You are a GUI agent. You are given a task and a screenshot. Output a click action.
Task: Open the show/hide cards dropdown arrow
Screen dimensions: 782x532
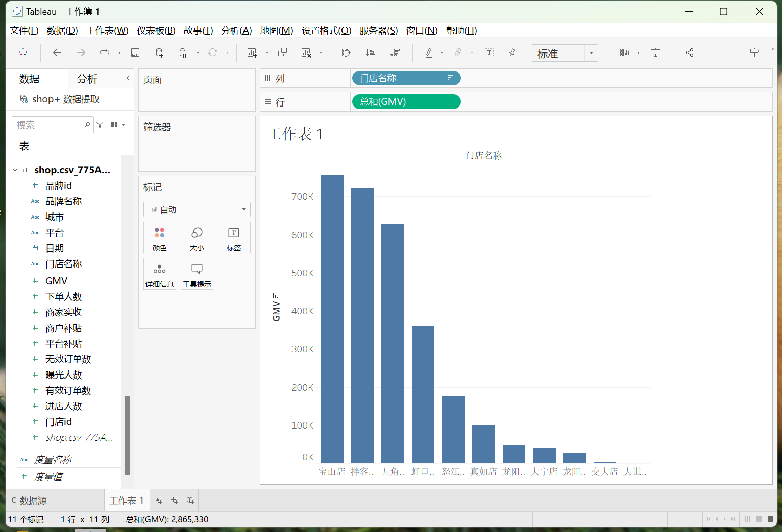(638, 52)
